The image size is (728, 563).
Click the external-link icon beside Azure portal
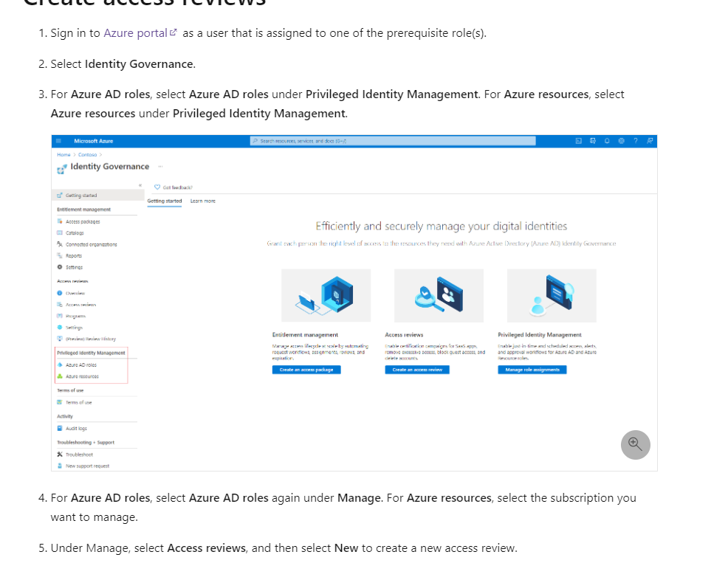[x=174, y=32]
